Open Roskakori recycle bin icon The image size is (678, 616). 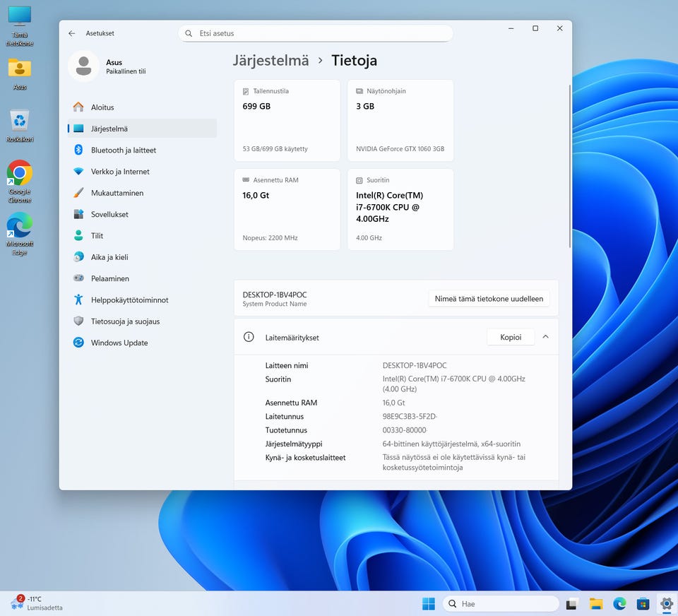click(x=19, y=122)
